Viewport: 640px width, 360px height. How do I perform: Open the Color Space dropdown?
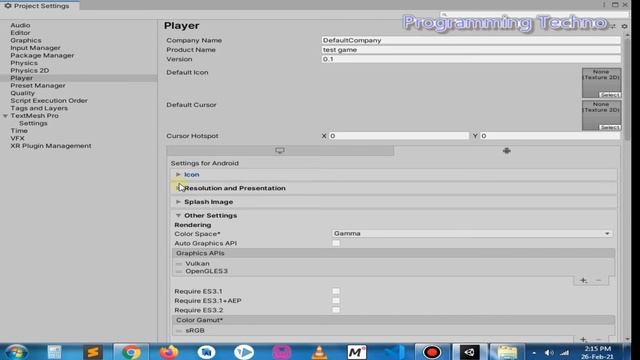pos(472,233)
